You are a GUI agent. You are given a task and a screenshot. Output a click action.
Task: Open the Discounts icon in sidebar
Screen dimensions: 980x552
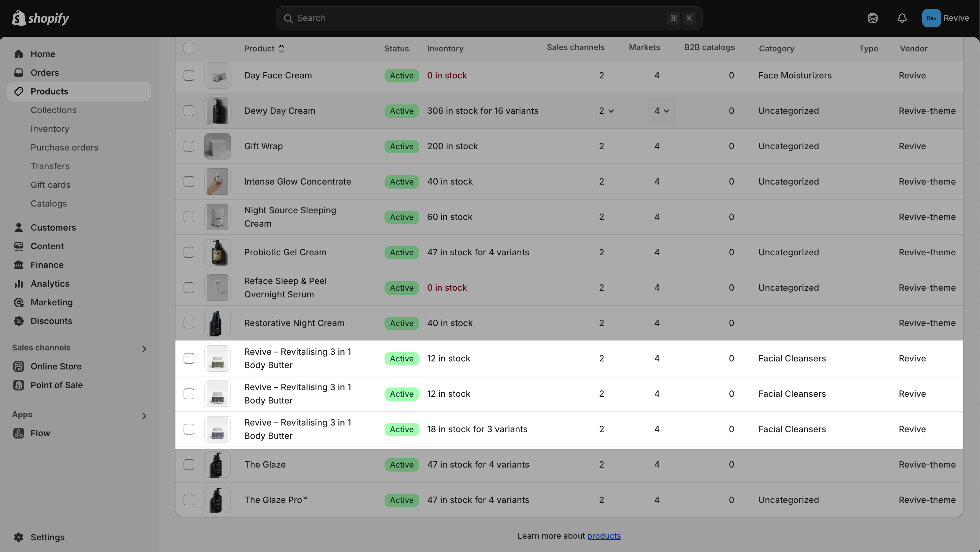point(19,321)
